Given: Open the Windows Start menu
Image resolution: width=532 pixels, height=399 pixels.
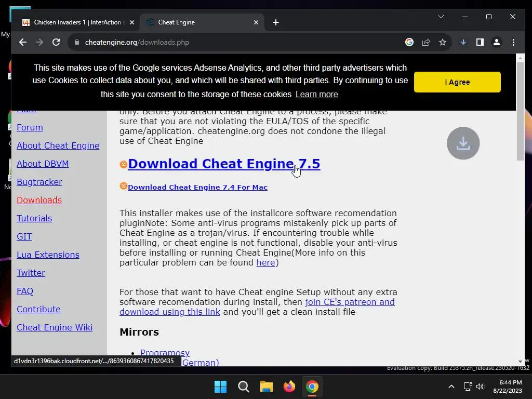Looking at the screenshot, I should pyautogui.click(x=220, y=387).
